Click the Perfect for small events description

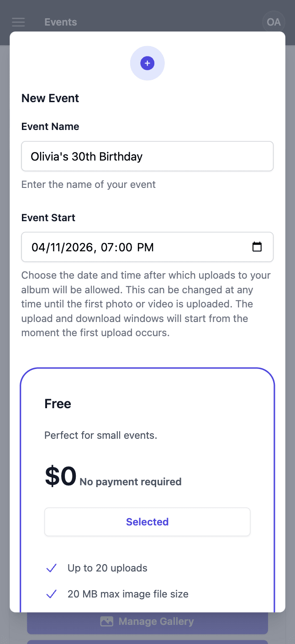(x=100, y=435)
